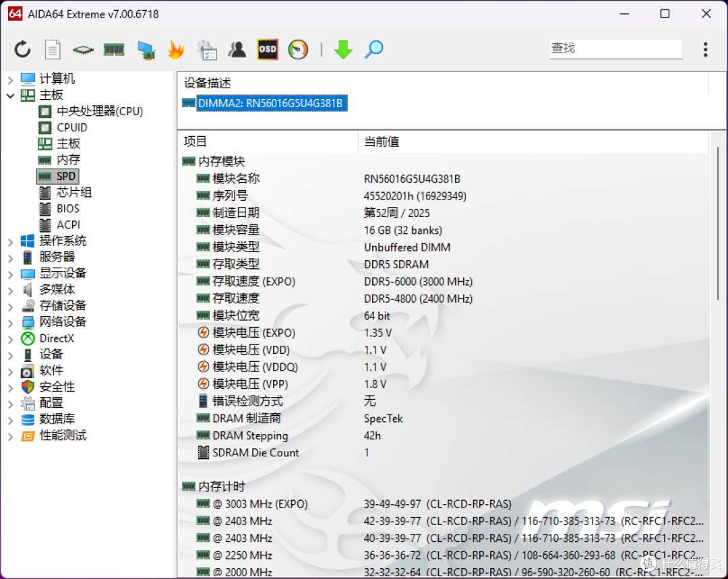Select DIMMA2: RN56016G5U4G381B device entry
This screenshot has height=579, width=728.
click(x=265, y=103)
